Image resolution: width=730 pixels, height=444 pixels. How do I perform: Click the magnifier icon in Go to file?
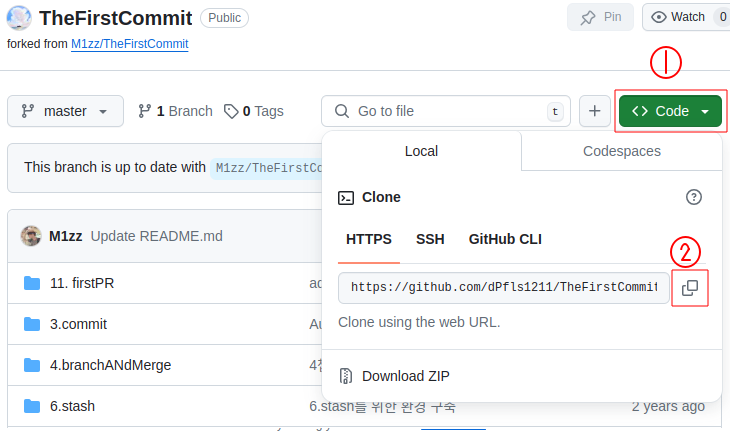[x=342, y=111]
